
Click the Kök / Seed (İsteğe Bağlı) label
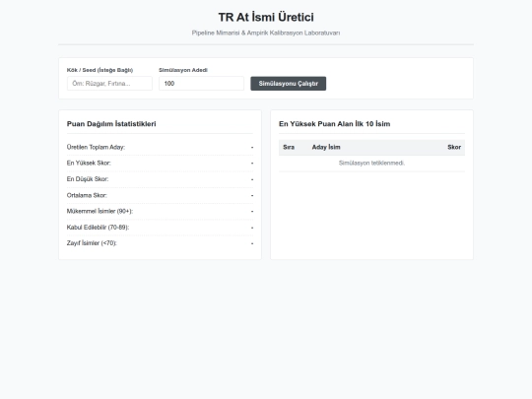pos(100,70)
